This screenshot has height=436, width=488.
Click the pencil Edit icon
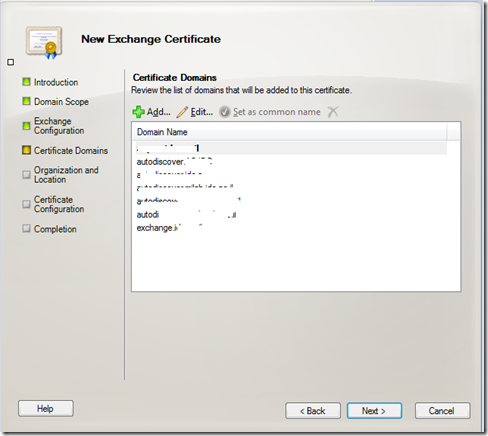click(x=182, y=112)
